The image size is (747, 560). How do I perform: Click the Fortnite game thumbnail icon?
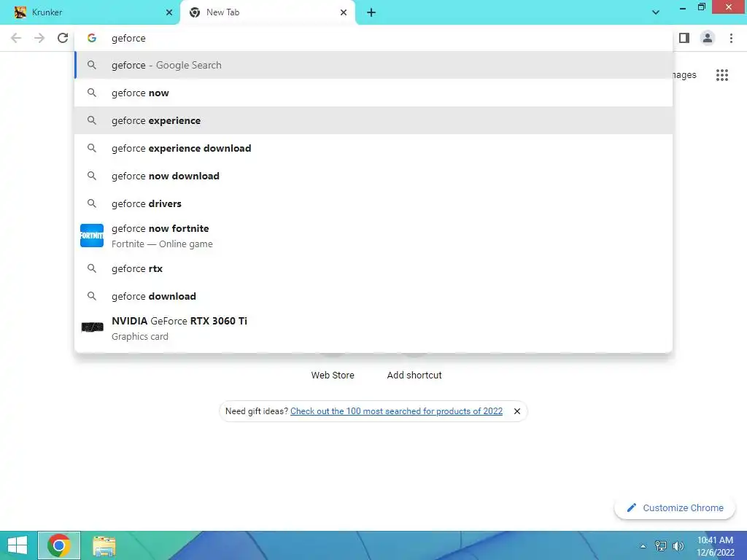pos(92,236)
